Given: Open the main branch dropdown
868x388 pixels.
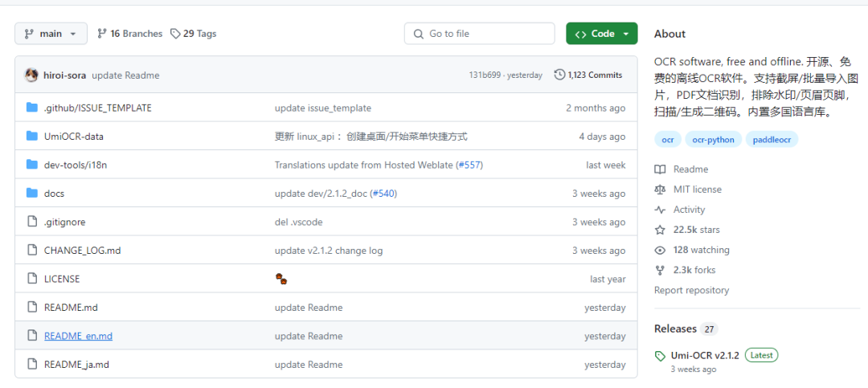Looking at the screenshot, I should click(51, 34).
